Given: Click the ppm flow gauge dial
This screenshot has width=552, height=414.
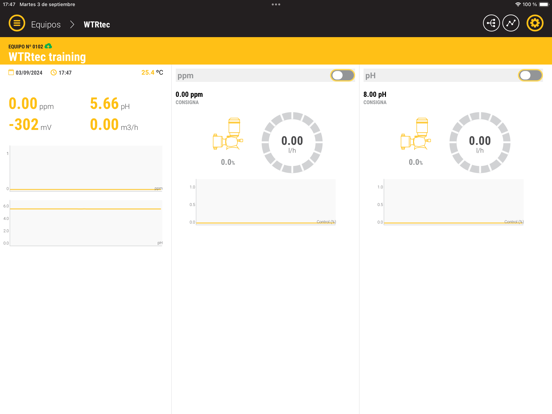Looking at the screenshot, I should click(292, 143).
